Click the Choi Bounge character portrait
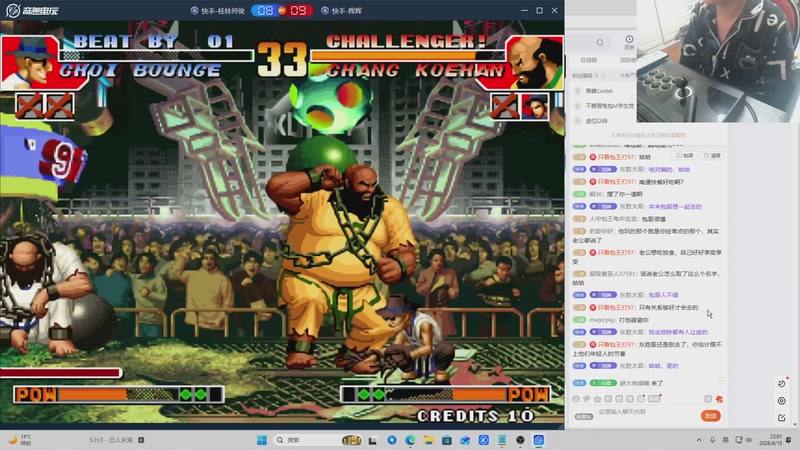Viewport: 800px width, 450px height. (30, 63)
